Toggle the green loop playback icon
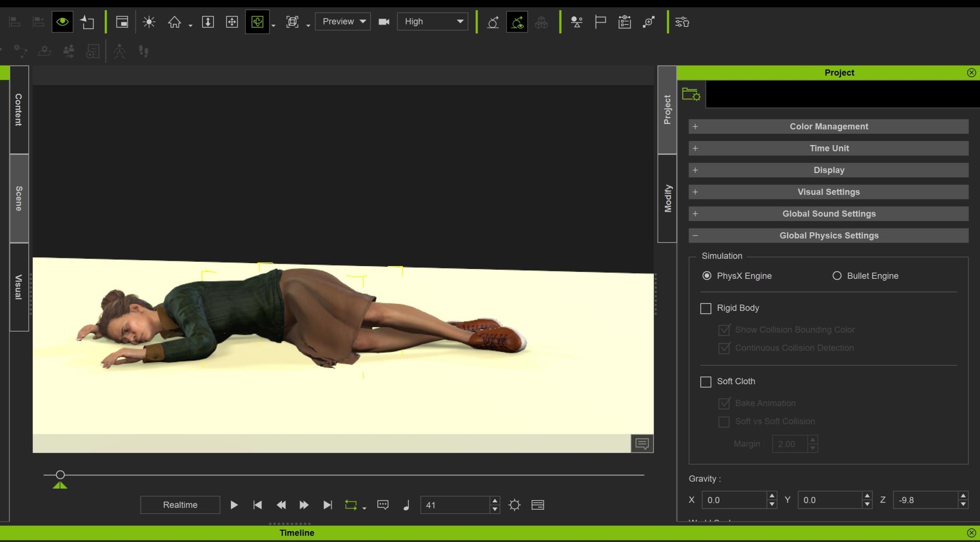The image size is (980, 542). pyautogui.click(x=351, y=505)
